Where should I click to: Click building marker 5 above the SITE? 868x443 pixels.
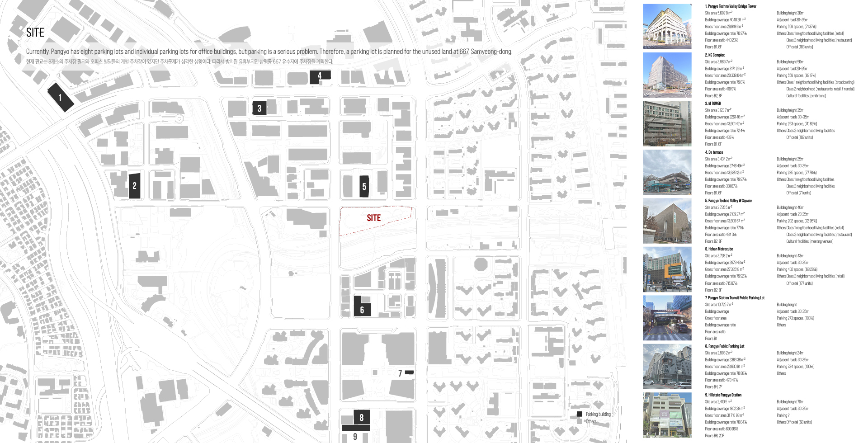click(x=364, y=186)
